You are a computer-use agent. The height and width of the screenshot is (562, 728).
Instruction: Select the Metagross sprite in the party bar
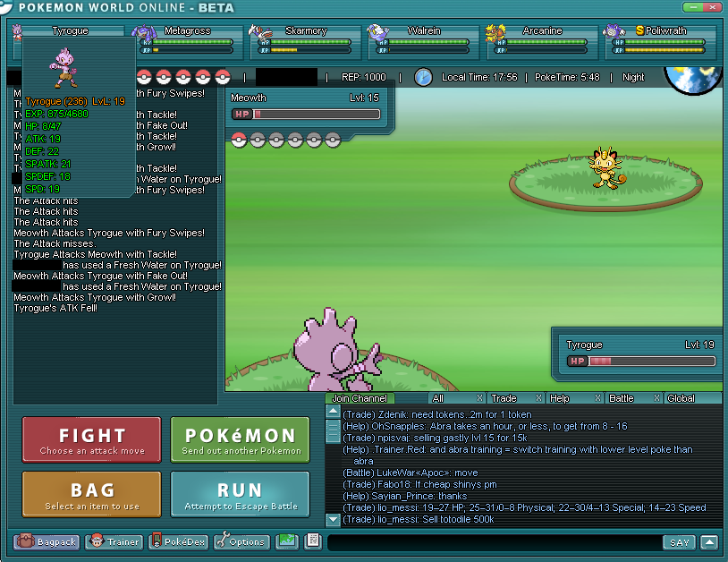coord(144,33)
